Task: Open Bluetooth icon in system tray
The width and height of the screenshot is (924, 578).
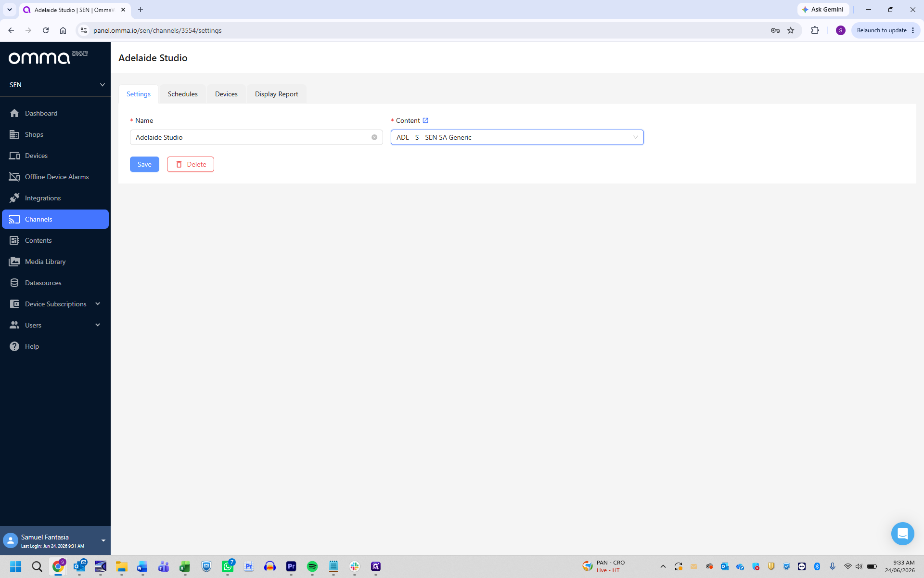Action: click(817, 566)
